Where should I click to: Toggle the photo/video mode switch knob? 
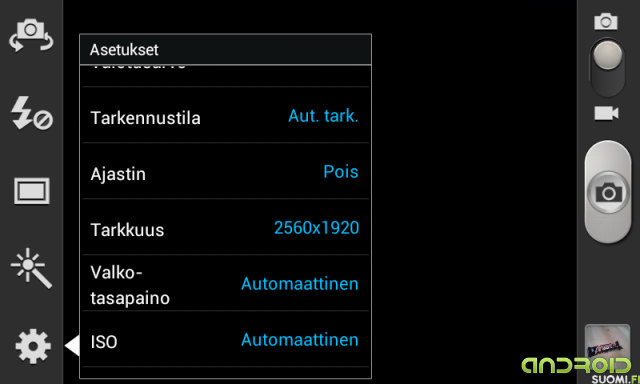coord(607,55)
